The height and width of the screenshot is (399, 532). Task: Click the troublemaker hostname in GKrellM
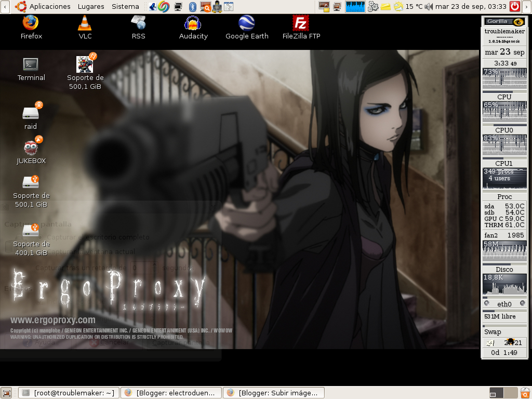click(x=504, y=31)
